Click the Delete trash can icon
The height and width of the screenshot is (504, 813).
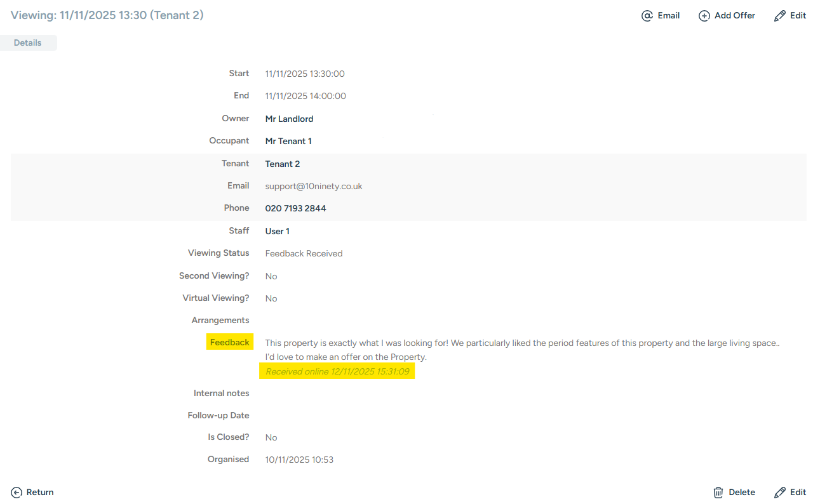pyautogui.click(x=718, y=492)
